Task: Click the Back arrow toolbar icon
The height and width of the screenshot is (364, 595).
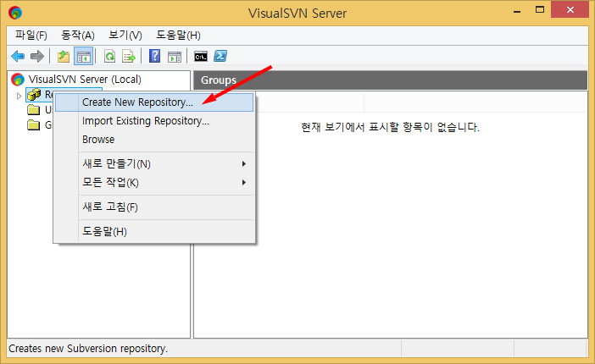Action: click(18, 57)
